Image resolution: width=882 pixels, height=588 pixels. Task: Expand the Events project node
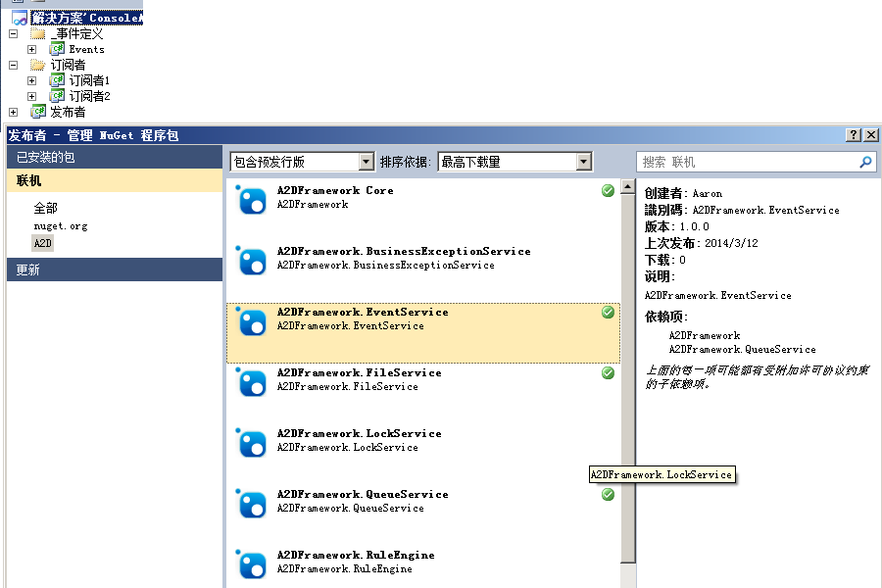pyautogui.click(x=32, y=50)
